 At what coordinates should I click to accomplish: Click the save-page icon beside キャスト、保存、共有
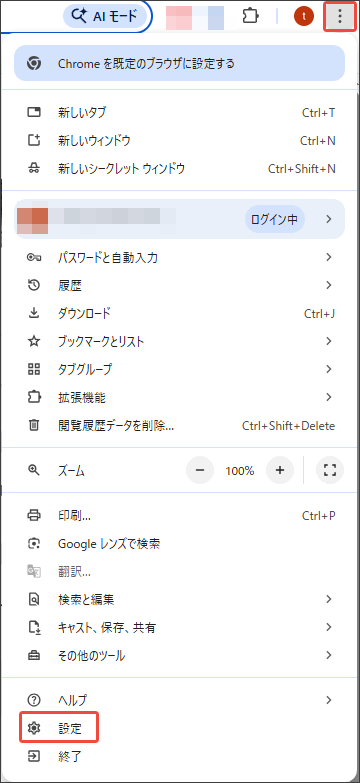(x=33, y=627)
